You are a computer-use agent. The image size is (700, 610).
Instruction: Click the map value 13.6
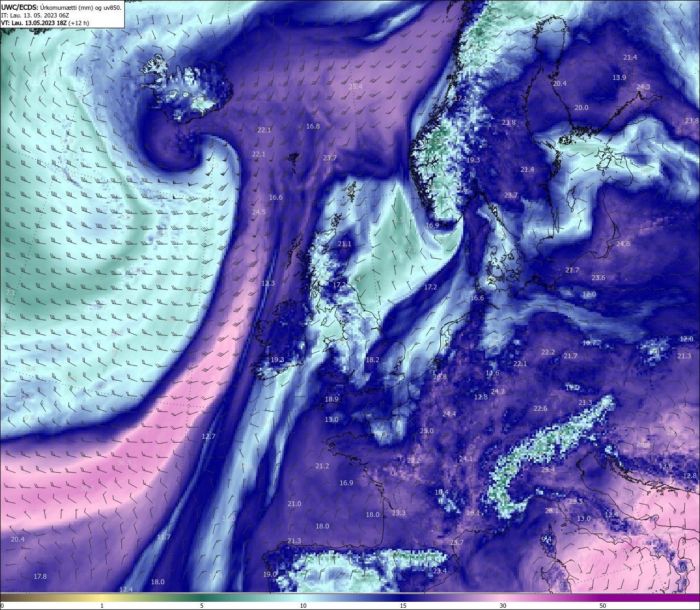click(666, 466)
